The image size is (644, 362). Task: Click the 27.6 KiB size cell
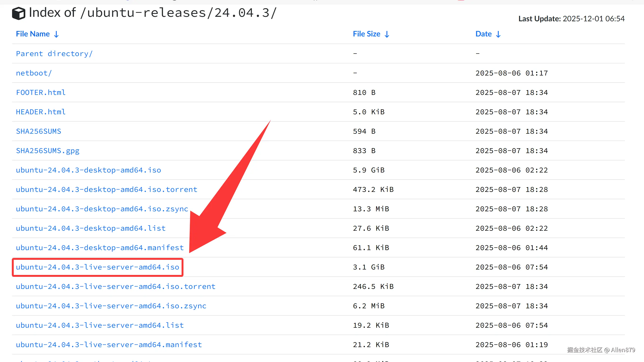point(371,228)
